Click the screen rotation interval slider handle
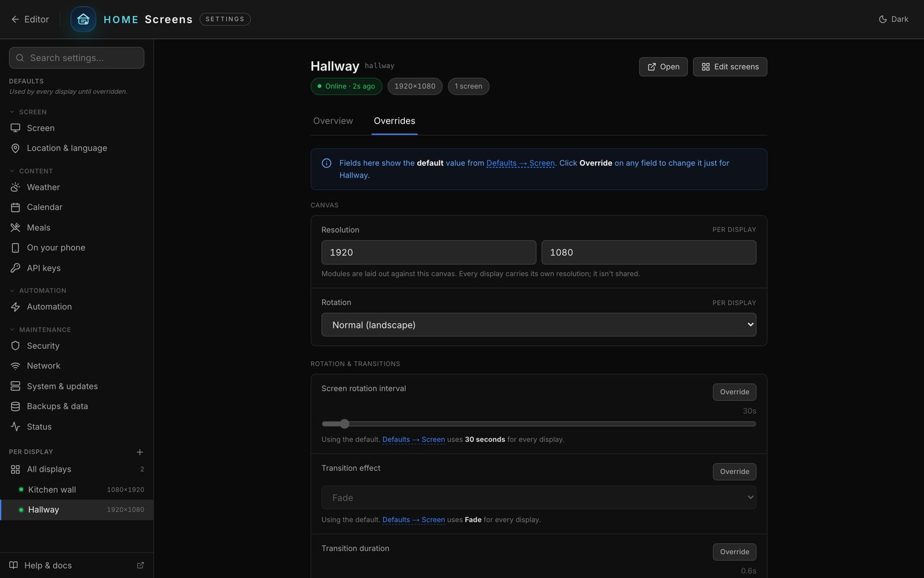 click(x=344, y=424)
